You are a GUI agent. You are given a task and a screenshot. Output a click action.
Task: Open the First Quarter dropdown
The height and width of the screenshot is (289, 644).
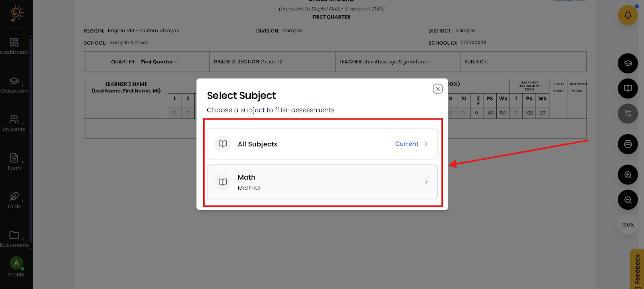[x=159, y=62]
